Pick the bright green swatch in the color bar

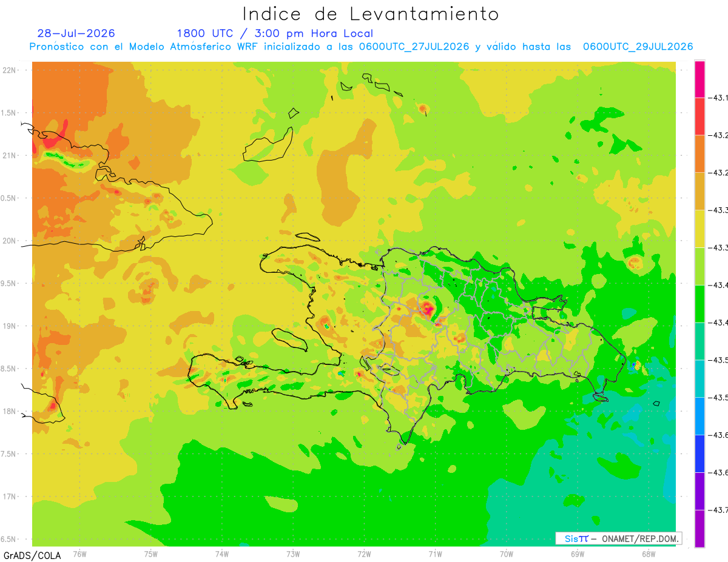[699, 304]
